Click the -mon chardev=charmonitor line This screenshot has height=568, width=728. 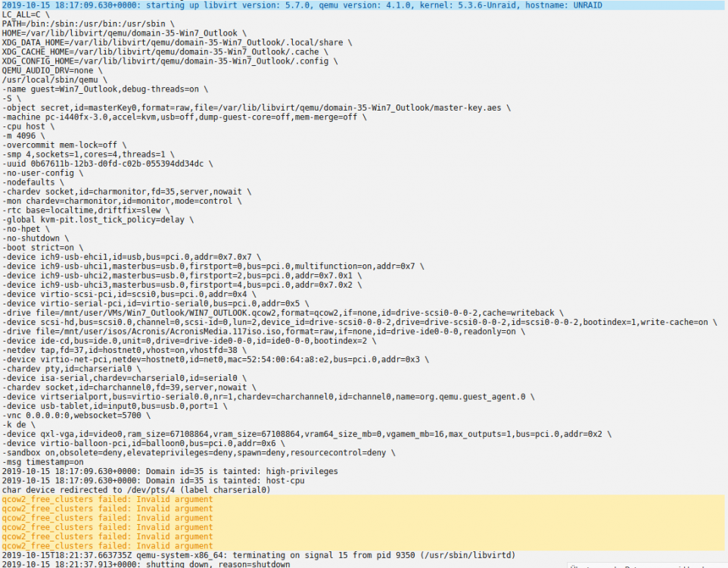click(122, 201)
